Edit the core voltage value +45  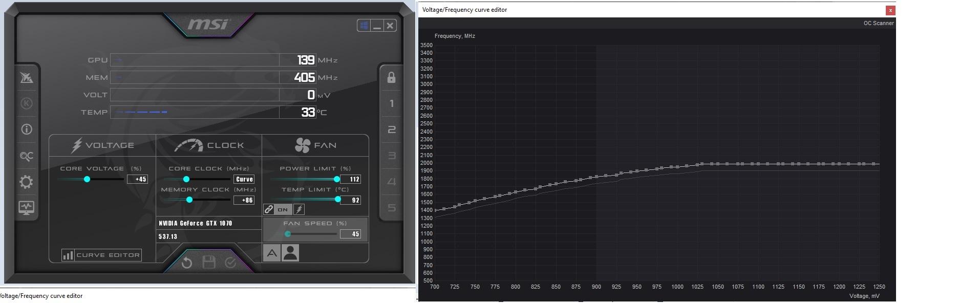click(138, 179)
